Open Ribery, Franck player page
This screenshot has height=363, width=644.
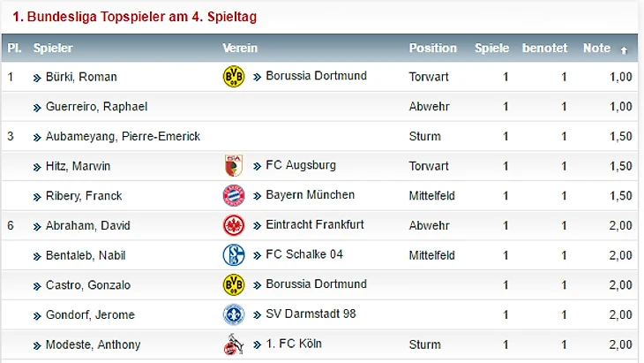85,196
